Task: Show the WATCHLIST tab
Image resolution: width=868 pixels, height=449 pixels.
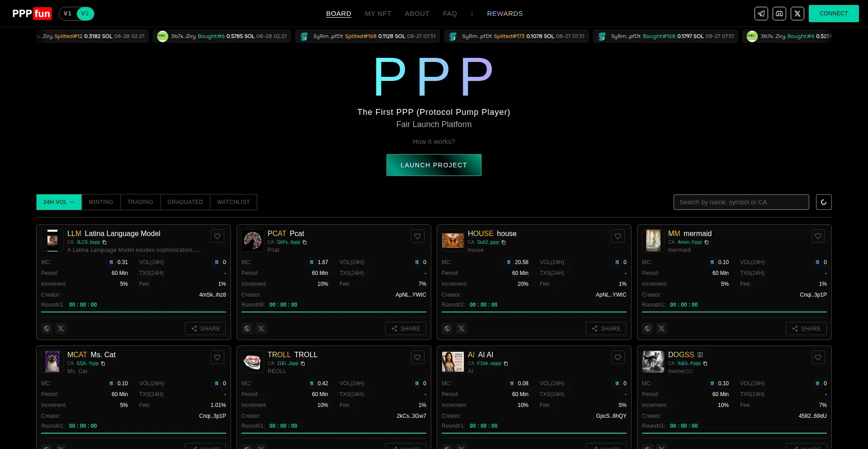Action: point(233,202)
